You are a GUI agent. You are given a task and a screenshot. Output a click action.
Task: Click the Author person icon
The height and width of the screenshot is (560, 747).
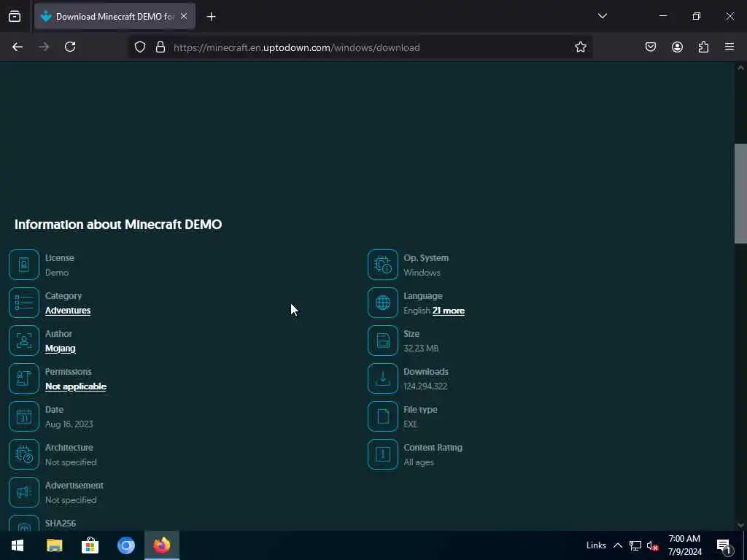pos(24,341)
